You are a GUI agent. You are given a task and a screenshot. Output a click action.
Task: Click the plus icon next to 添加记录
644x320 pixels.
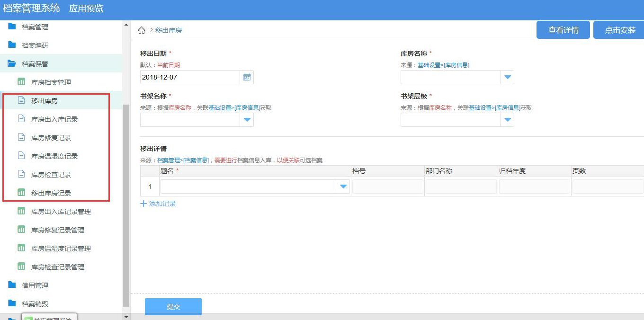tap(143, 203)
